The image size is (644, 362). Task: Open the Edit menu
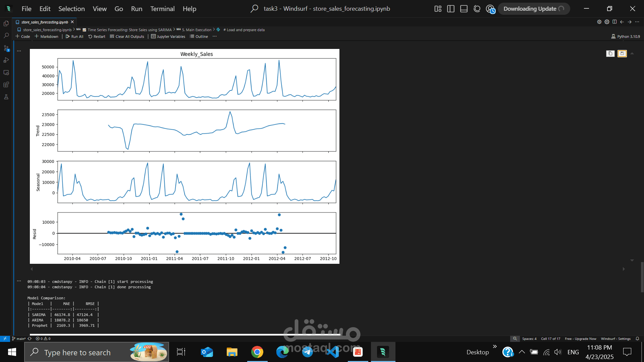click(x=45, y=9)
